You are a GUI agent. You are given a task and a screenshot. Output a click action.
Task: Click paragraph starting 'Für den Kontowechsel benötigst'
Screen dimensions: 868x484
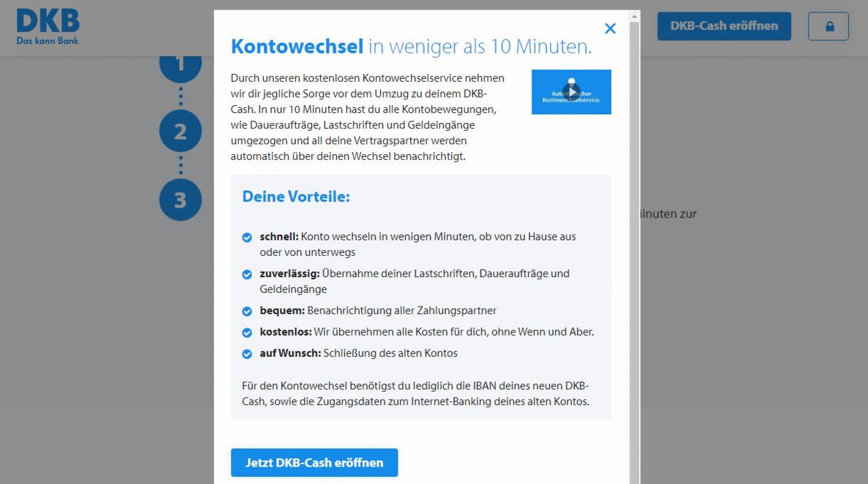pyautogui.click(x=416, y=393)
